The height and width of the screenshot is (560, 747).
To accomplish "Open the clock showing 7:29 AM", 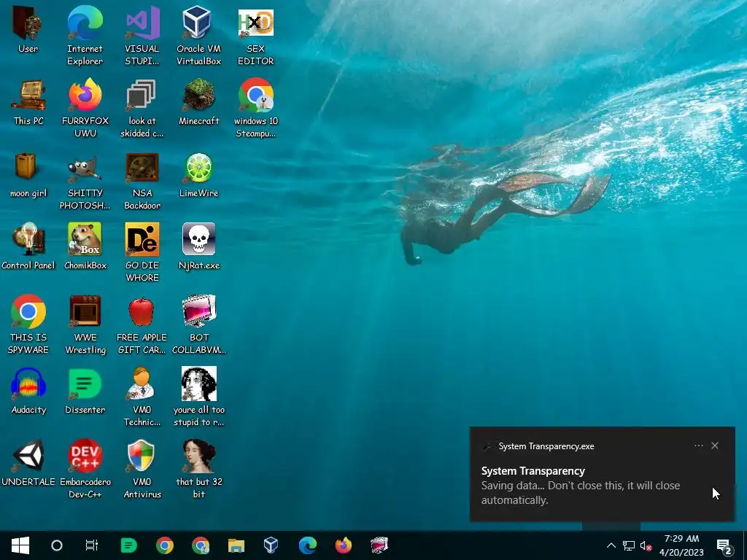I will (681, 545).
